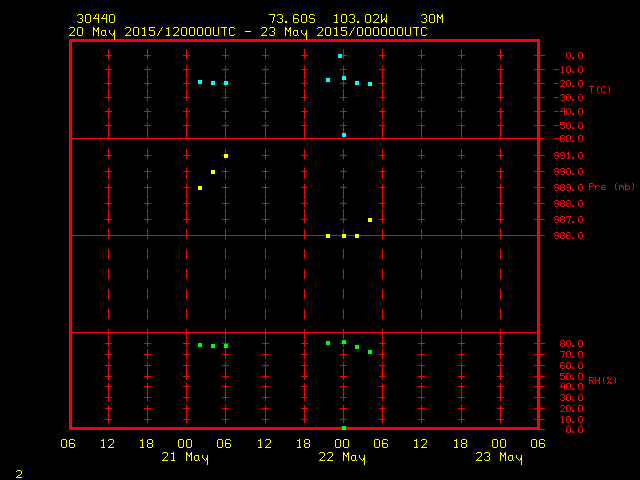Click the station ID 30440 label
Viewport: 640px width, 480px height.
pyautogui.click(x=95, y=19)
